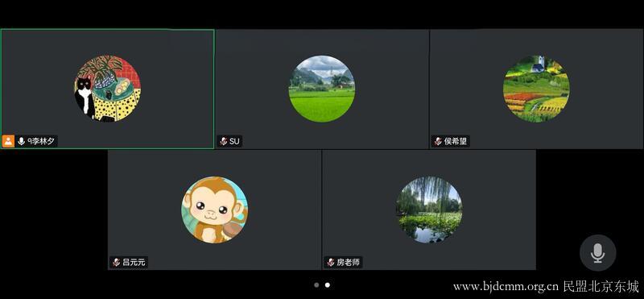Click the active microphone icon next to 李林夕
The height and width of the screenshot is (299, 644).
tap(22, 142)
